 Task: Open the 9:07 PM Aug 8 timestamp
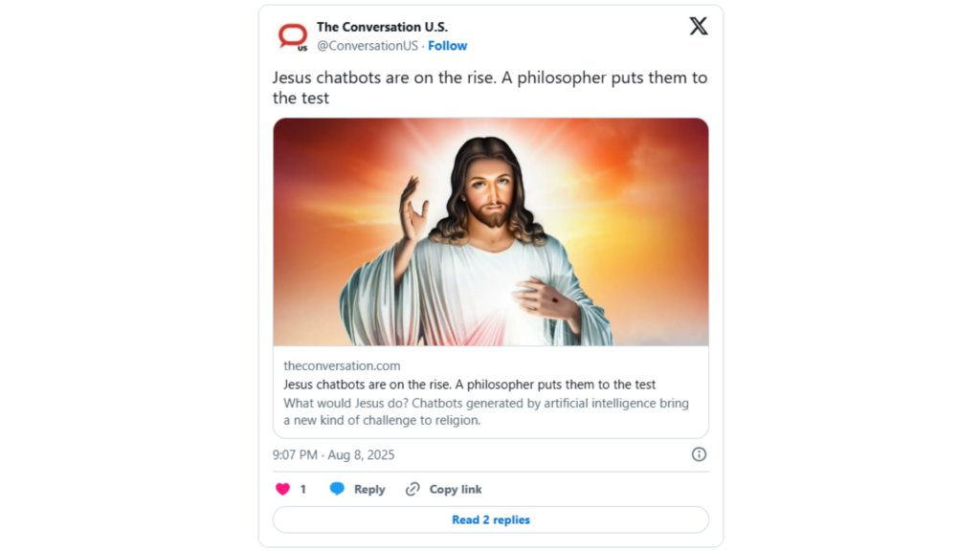click(333, 454)
